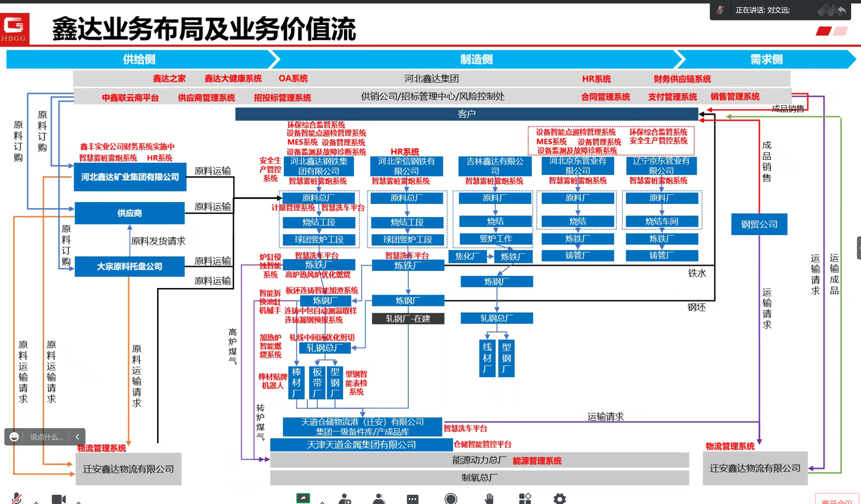Click the red '能源管理系统' label
The width and height of the screenshot is (861, 504).
(537, 461)
